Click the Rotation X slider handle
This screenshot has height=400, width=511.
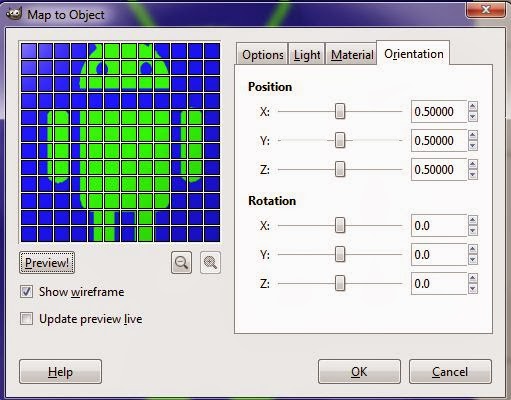(340, 226)
